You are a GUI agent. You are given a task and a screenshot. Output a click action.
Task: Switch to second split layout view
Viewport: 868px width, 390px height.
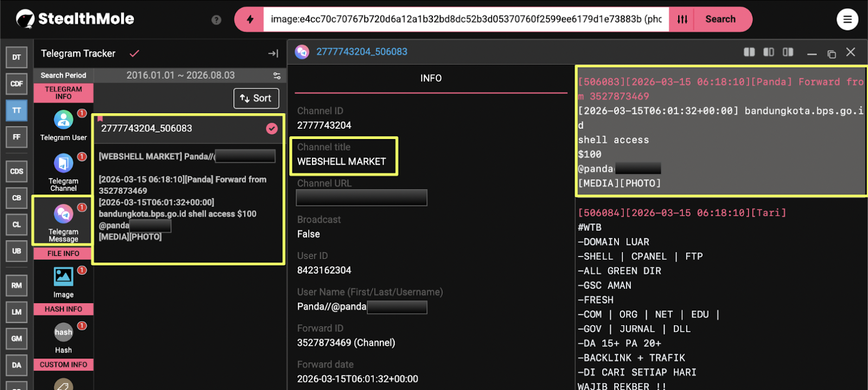point(769,52)
